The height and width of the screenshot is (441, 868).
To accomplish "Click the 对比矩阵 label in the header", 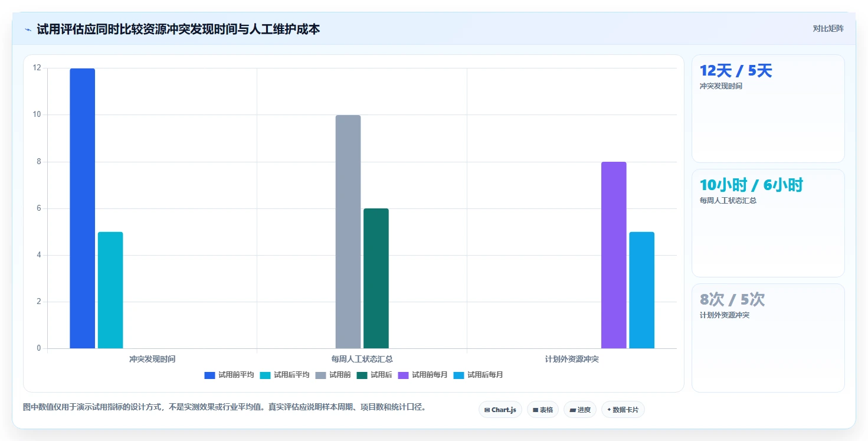I will 828,28.
